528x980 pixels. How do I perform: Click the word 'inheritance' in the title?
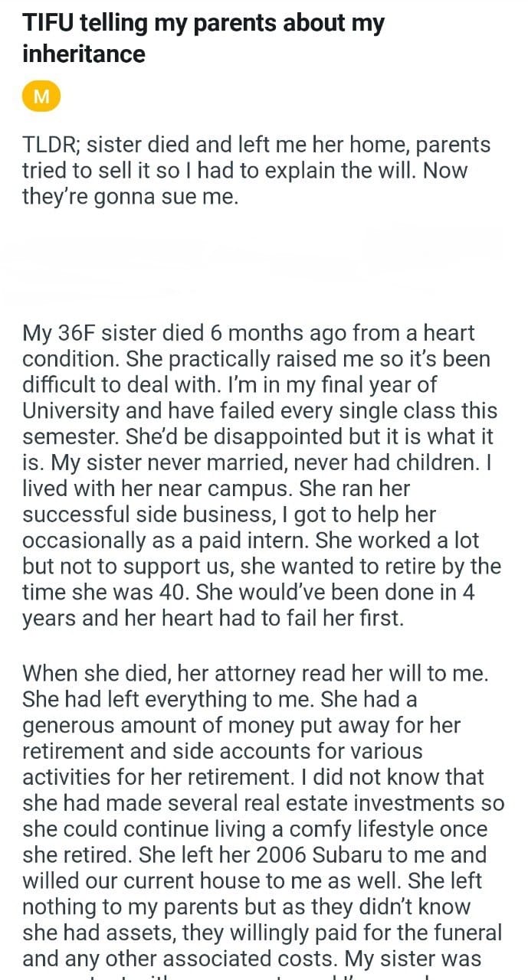(84, 54)
